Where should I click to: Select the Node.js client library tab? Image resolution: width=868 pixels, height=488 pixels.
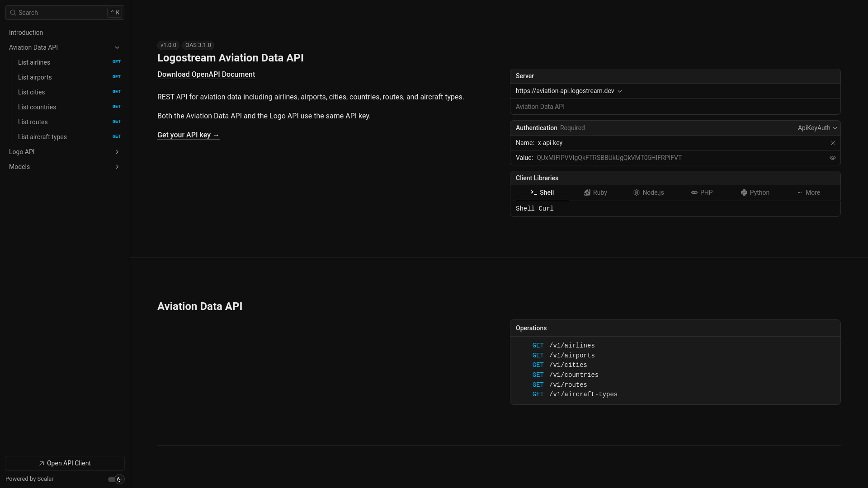point(649,192)
